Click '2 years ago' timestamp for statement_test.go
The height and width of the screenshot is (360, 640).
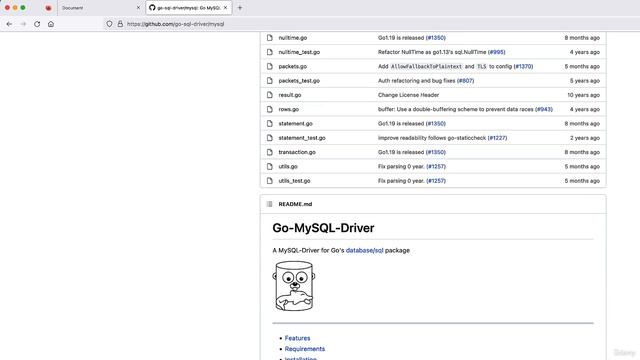click(585, 138)
